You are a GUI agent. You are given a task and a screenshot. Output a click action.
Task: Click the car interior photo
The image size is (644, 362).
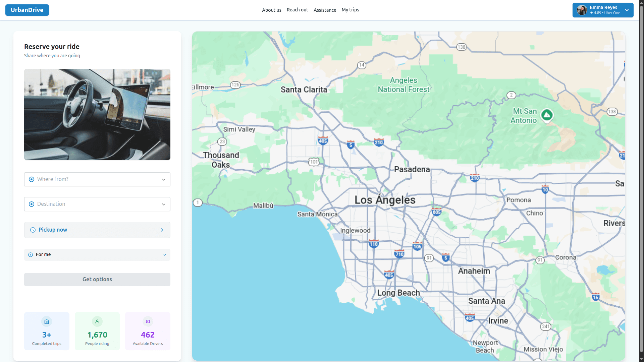(x=97, y=114)
